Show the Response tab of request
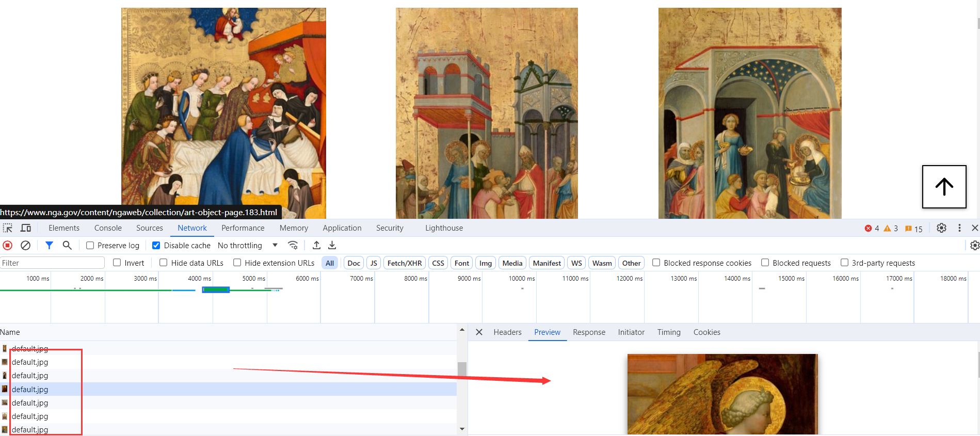 589,332
